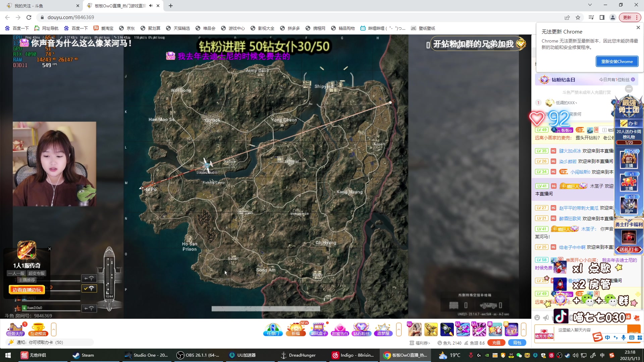Click the Sogou voice input microphone

(x=624, y=337)
